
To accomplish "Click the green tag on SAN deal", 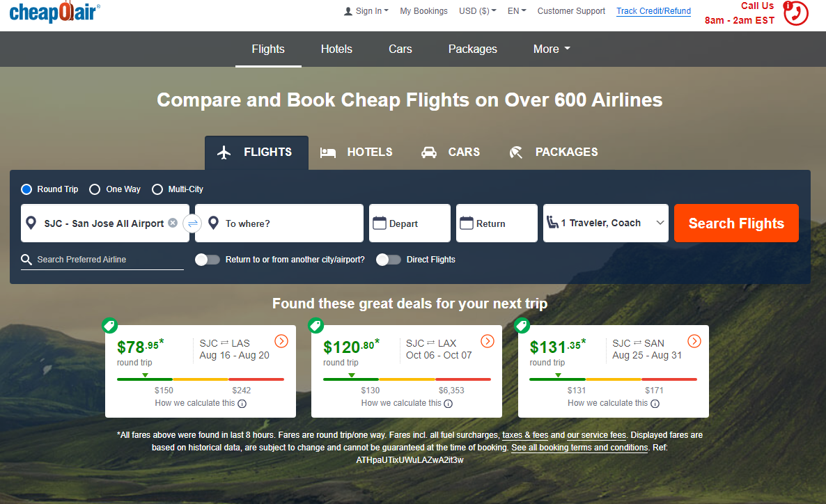I will tap(522, 326).
